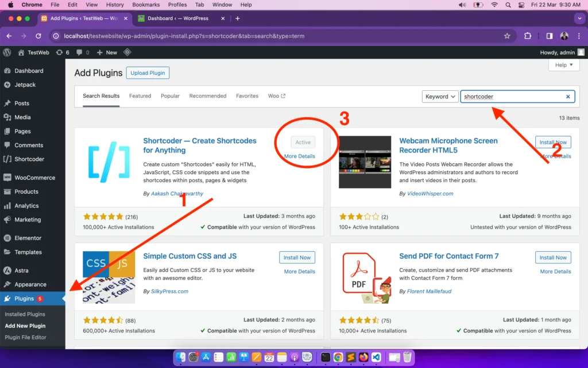Open Spotlight search in the macOS menu bar

(x=508, y=5)
